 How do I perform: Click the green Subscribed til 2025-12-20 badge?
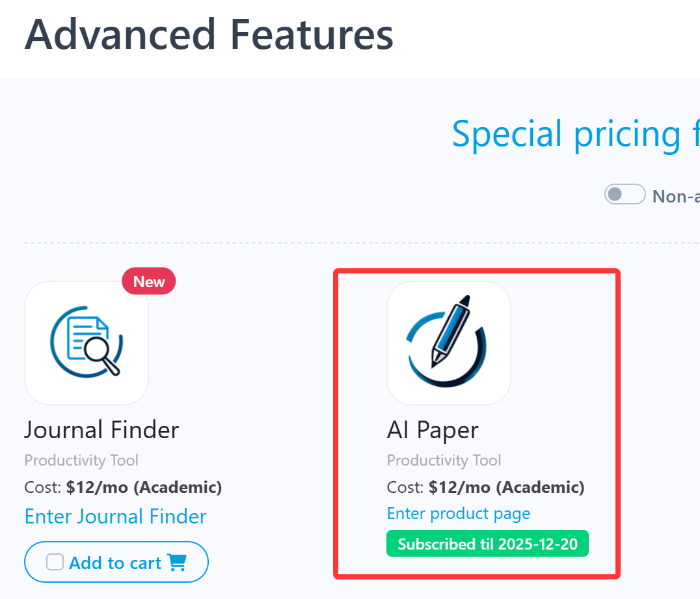coord(487,544)
